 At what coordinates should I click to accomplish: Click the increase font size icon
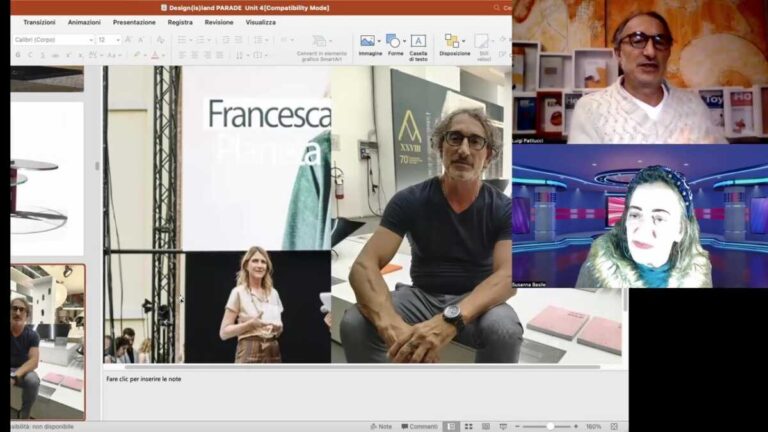[x=128, y=40]
